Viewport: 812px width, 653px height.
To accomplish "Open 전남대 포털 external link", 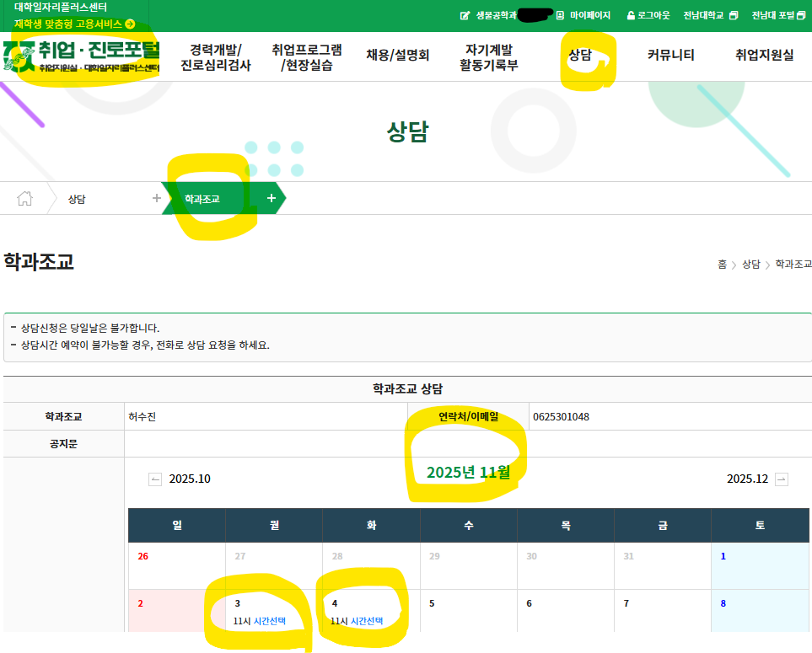I will click(777, 15).
